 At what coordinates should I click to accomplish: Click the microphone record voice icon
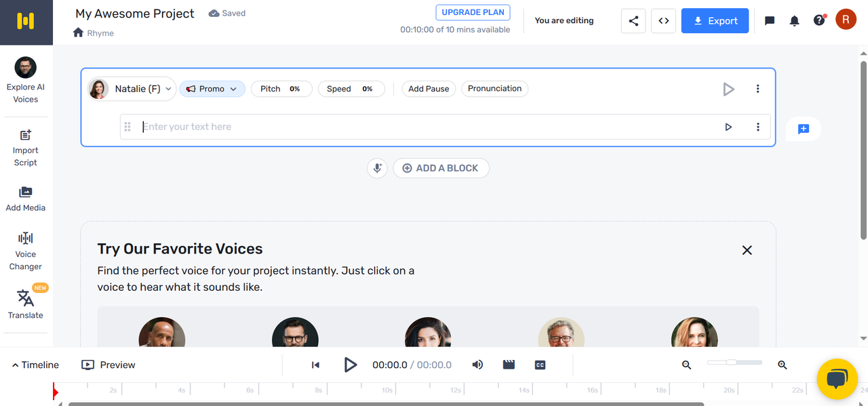tap(377, 168)
